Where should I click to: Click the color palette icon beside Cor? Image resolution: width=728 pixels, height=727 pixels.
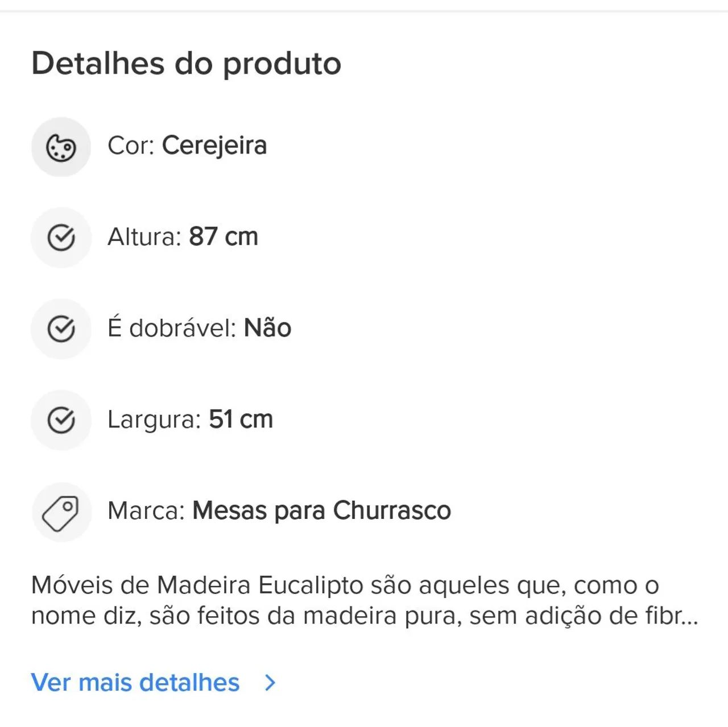pos(61,147)
